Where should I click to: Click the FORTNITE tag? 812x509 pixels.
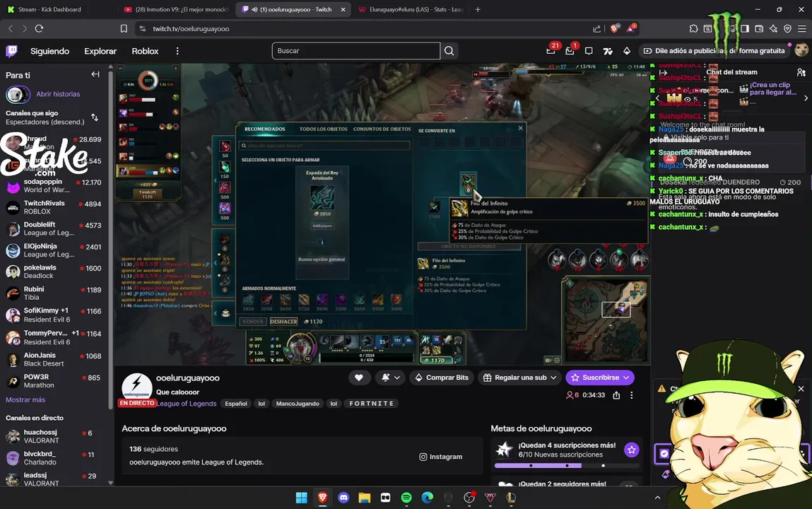pyautogui.click(x=371, y=404)
